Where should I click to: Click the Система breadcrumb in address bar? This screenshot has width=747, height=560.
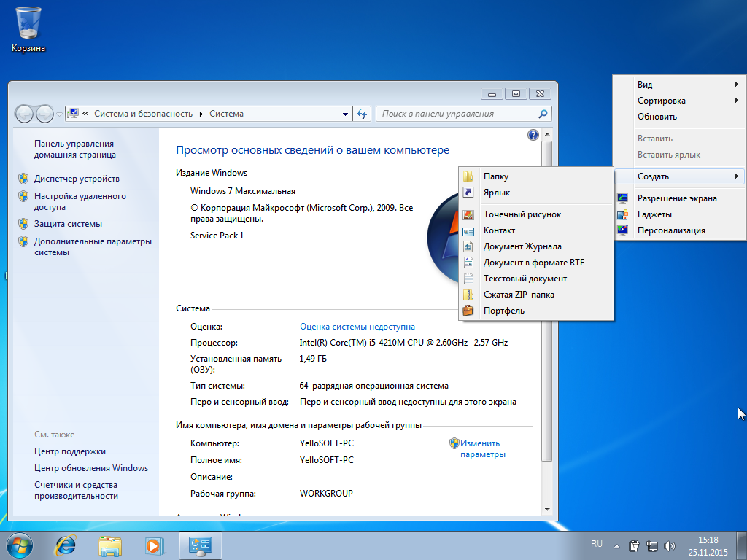(x=226, y=114)
